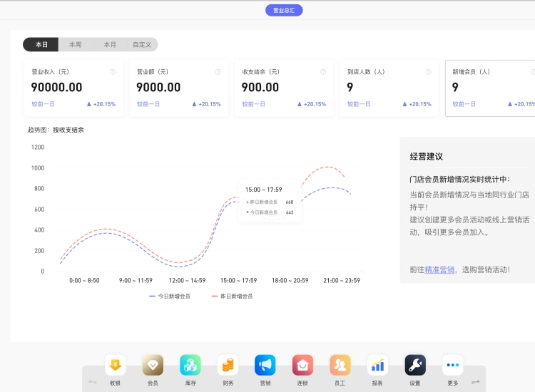This screenshot has width=535, height=392.
Task: Open the 设置 settings wrench icon
Action: pos(415,366)
